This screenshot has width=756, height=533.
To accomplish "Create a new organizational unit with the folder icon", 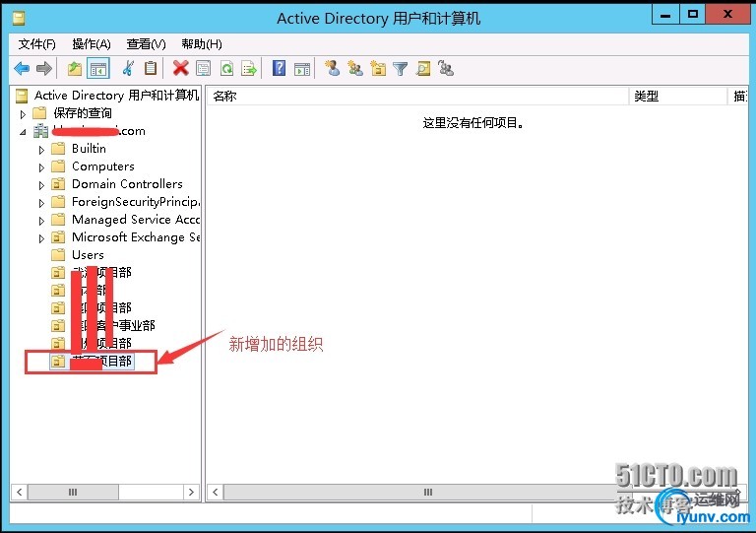I will [378, 69].
